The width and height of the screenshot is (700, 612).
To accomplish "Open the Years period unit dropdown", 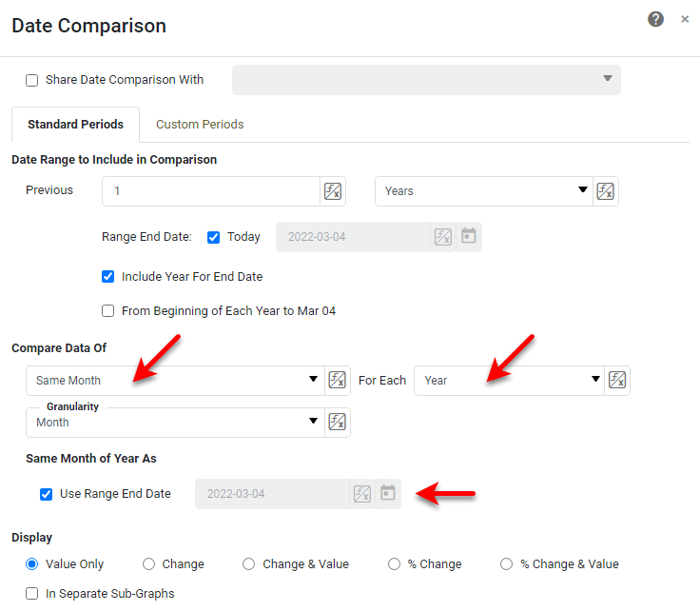I will (x=483, y=191).
